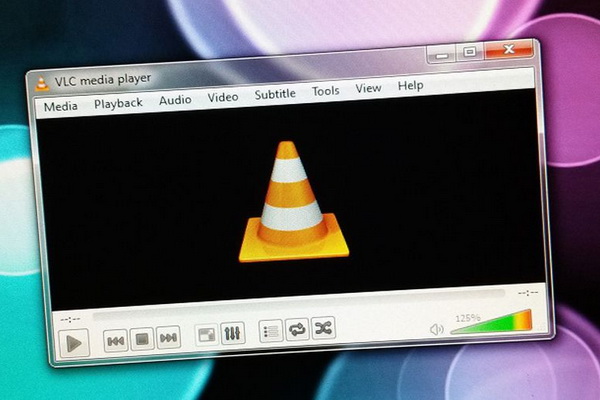Open extended settings equalizer icon

232,334
